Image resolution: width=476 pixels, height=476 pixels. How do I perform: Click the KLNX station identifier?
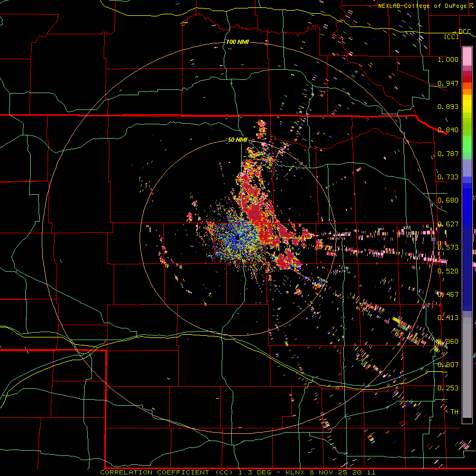296,472
